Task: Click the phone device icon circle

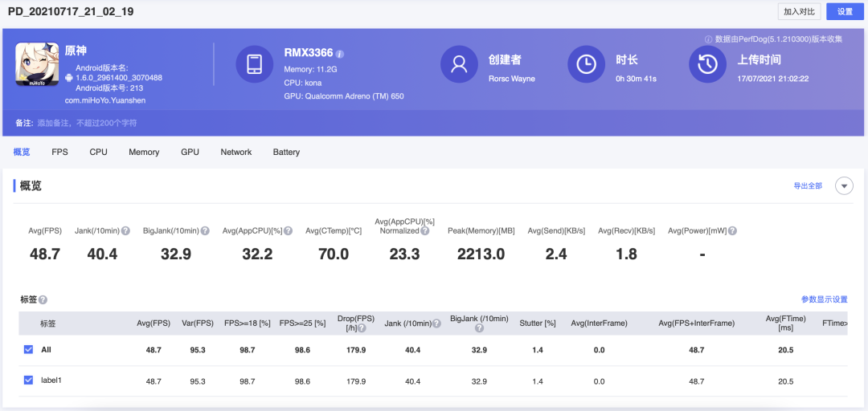Action: [x=255, y=64]
